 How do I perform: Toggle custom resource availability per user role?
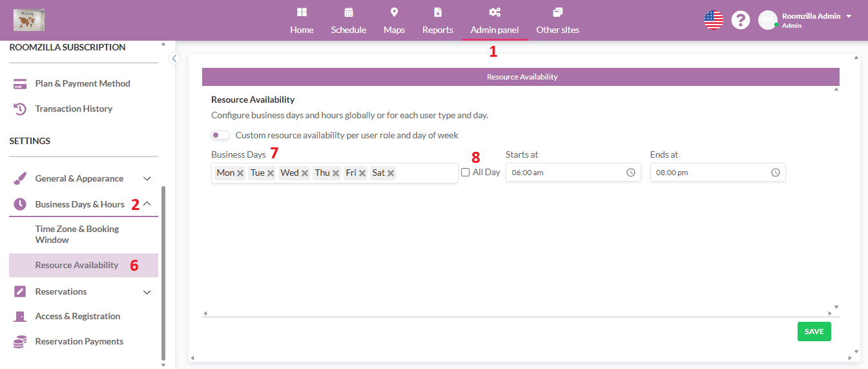point(220,135)
